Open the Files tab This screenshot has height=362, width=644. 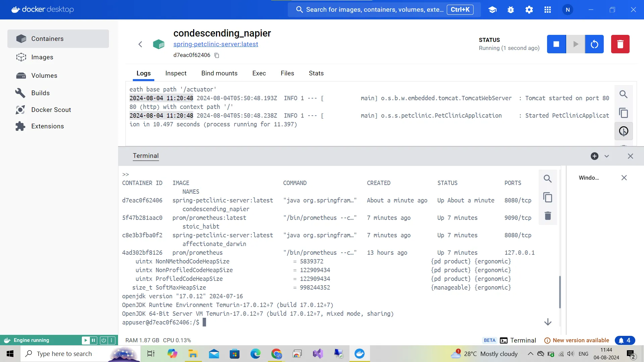pos(287,73)
